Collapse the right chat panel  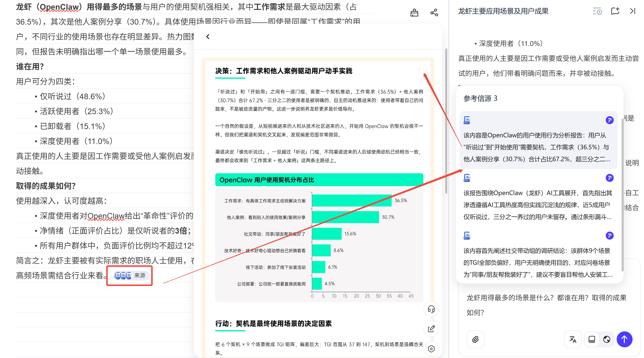pos(633,11)
